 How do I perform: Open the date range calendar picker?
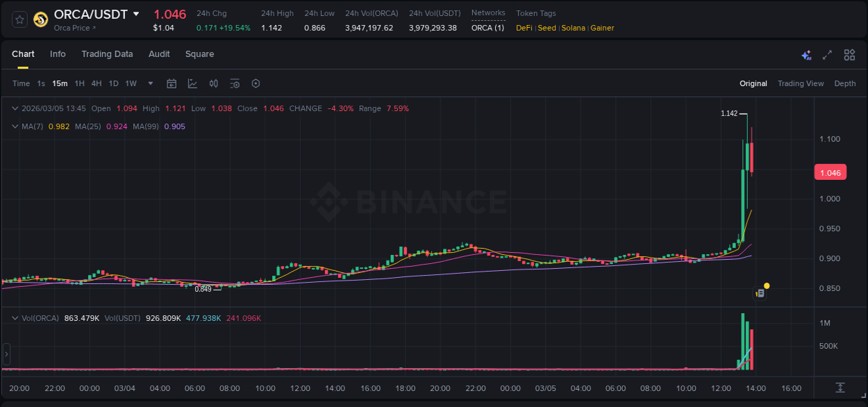(172, 83)
